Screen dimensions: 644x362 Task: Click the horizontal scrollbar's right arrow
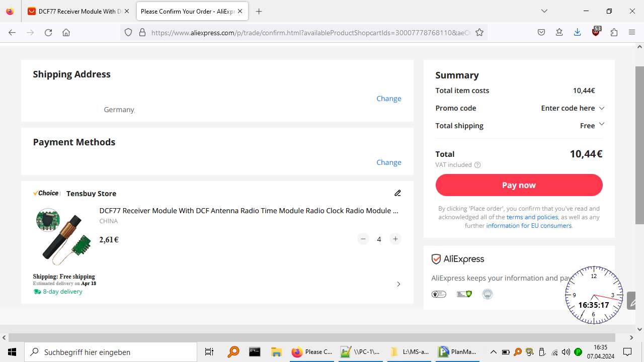[x=631, y=338]
